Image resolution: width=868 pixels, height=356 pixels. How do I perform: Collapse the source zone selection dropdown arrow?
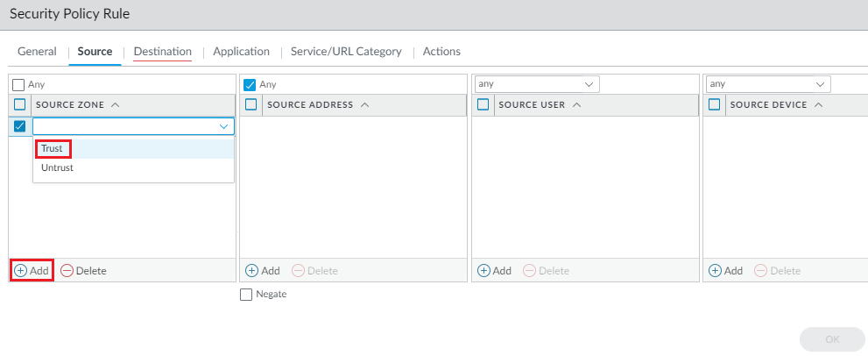click(223, 126)
